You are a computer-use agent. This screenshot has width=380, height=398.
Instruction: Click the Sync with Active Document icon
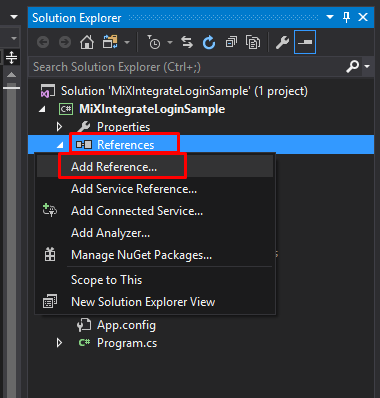[187, 42]
